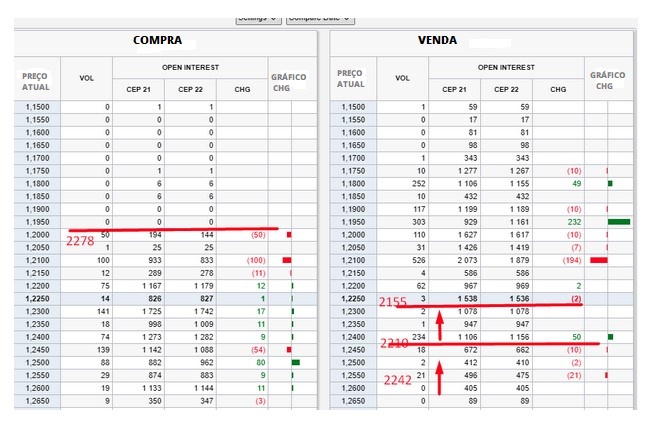
Task: Click COMPRA CEP 21 value 1 133
Action: (x=152, y=388)
